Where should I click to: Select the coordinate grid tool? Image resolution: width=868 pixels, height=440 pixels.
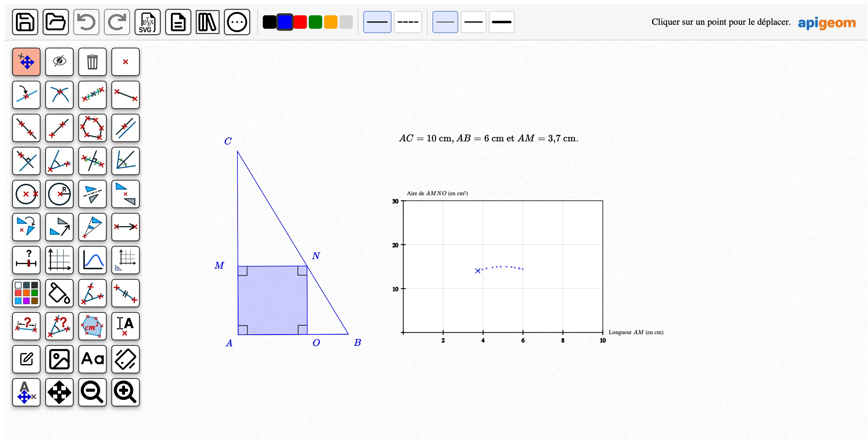[x=59, y=260]
